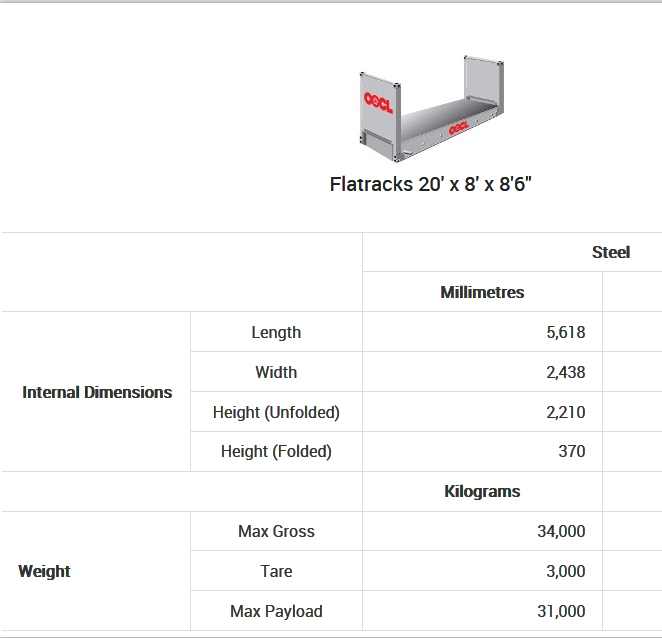Select the Steel column header
662x638 pixels.
point(610,252)
